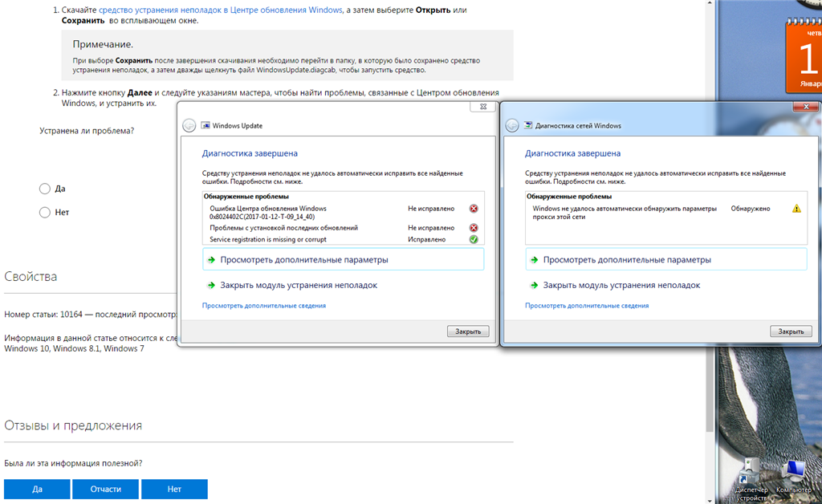Select "Ошибка Центра обновления Windows" problem row

coord(343,212)
